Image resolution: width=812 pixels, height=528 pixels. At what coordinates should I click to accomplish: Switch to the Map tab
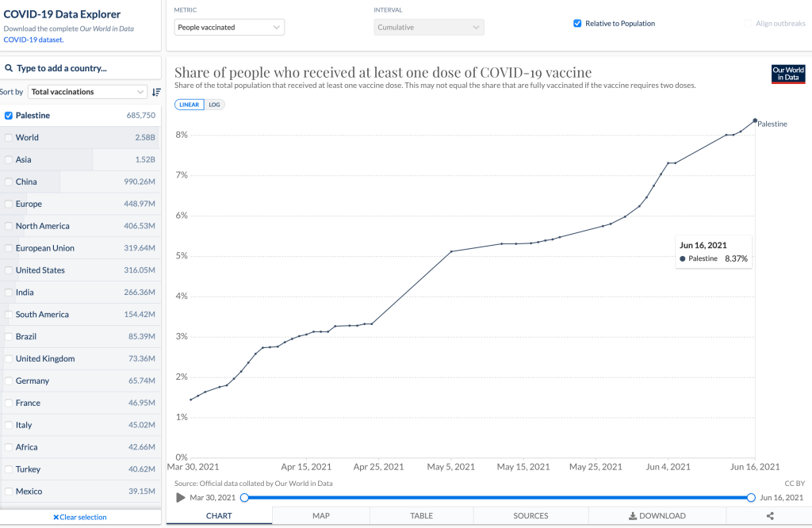pos(321,516)
